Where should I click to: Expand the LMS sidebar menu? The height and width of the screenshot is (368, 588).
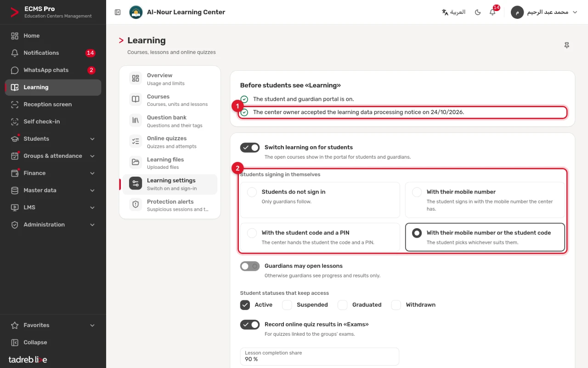click(53, 207)
